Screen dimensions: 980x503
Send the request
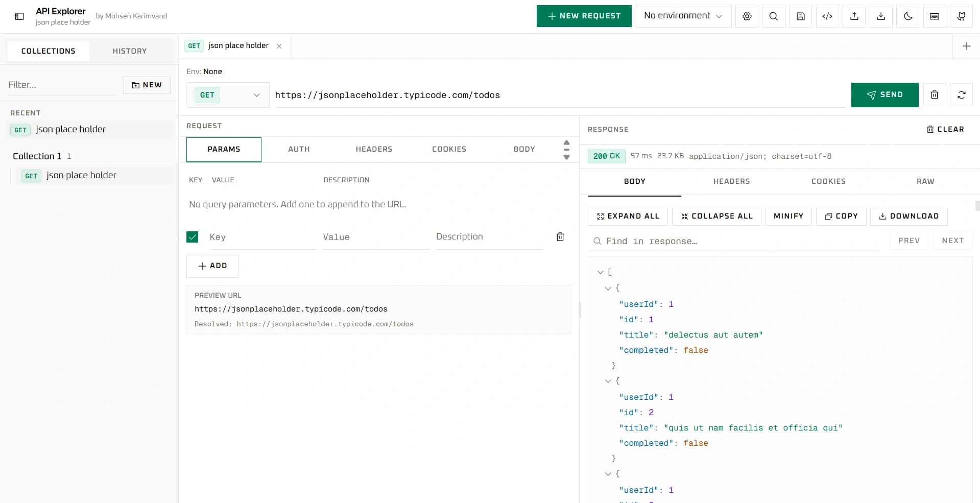[x=885, y=95]
